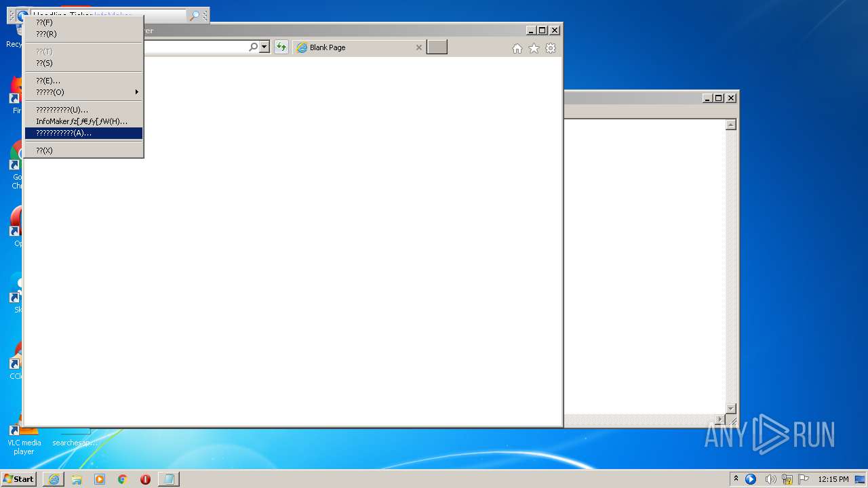Click the magnifier search icon on ticker bar

point(194,16)
